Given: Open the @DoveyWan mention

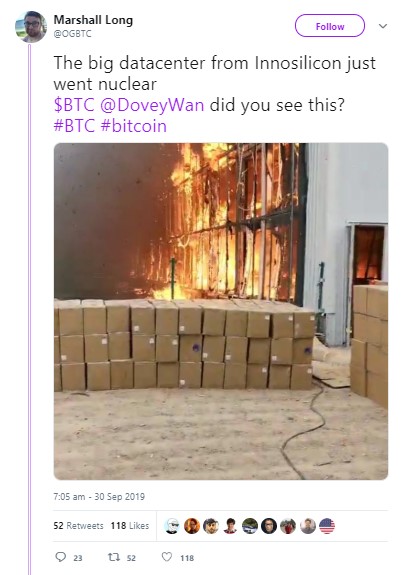Looking at the screenshot, I should point(152,105).
